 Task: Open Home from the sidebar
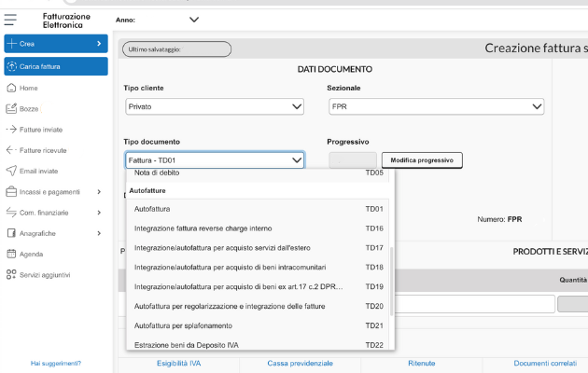[28, 88]
